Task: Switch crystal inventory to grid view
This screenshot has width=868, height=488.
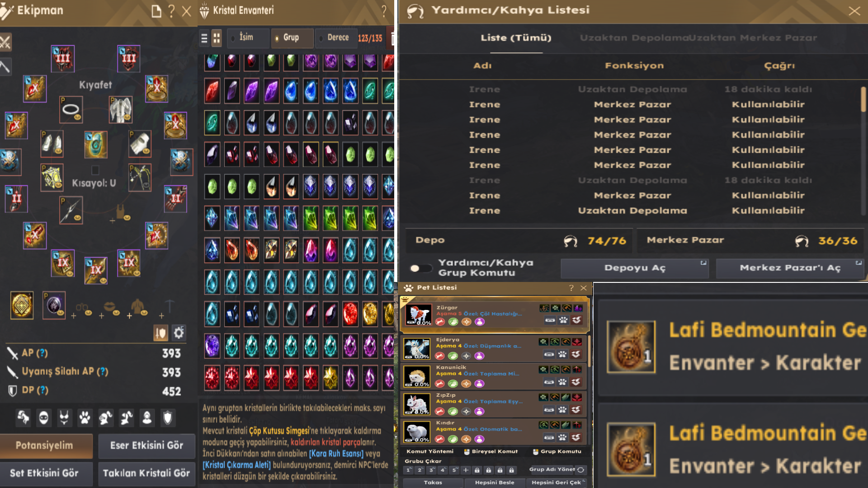Action: tap(217, 38)
